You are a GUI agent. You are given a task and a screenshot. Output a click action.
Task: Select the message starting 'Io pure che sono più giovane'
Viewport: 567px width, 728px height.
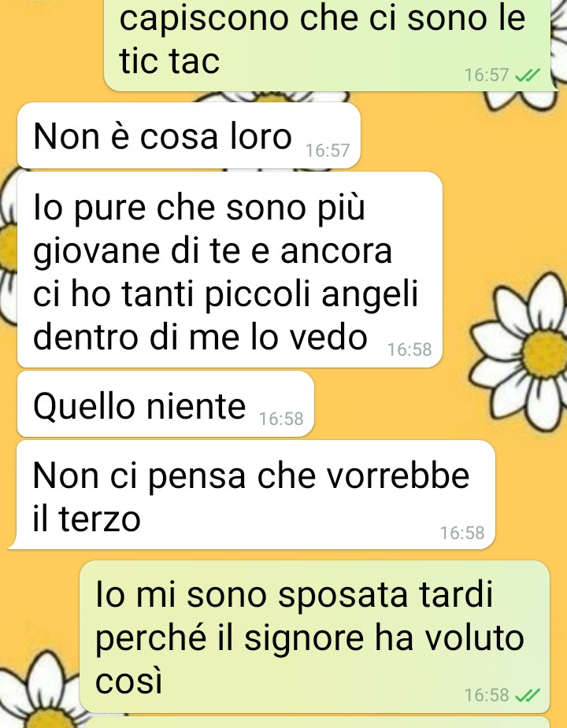click(230, 270)
